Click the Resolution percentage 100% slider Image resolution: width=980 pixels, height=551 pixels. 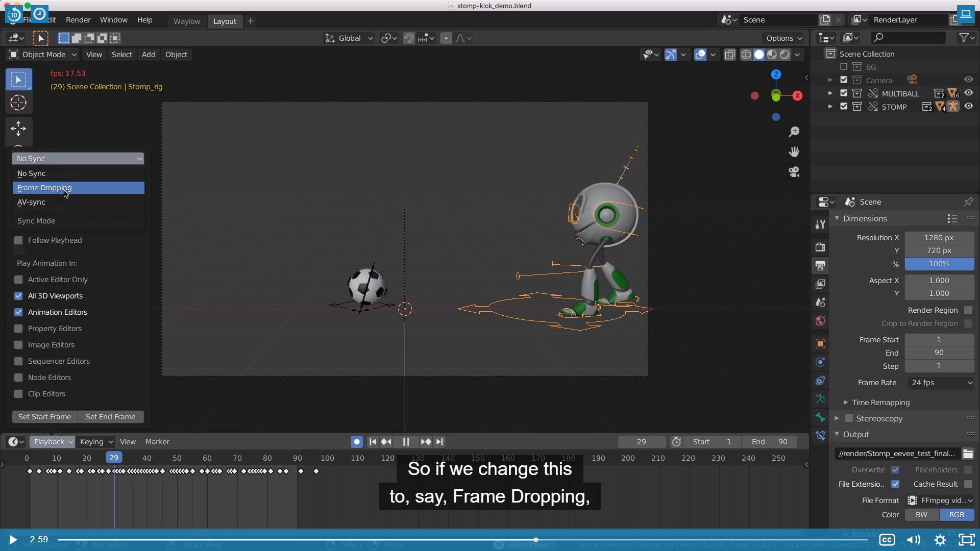click(x=939, y=264)
